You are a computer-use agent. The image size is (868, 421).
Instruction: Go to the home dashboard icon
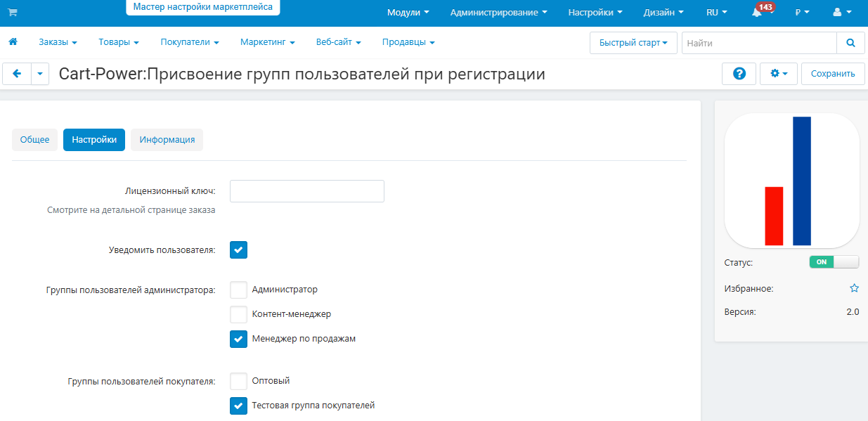tap(13, 42)
